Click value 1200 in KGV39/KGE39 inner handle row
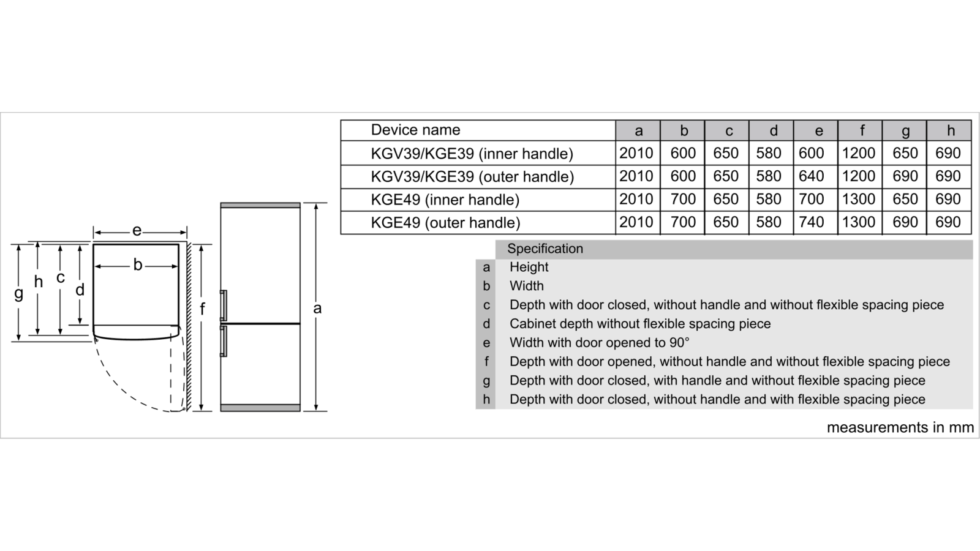980x551 pixels. (859, 153)
